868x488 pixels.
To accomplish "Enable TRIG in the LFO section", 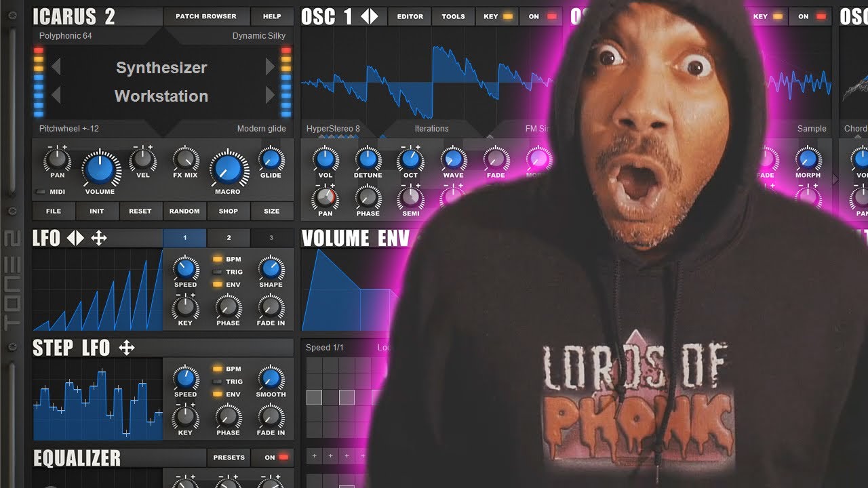I will click(218, 272).
